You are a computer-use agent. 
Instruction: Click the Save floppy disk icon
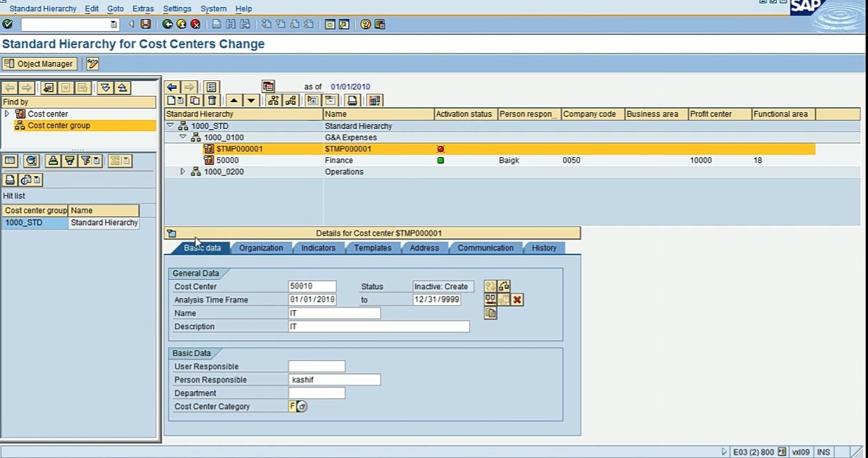coord(145,24)
